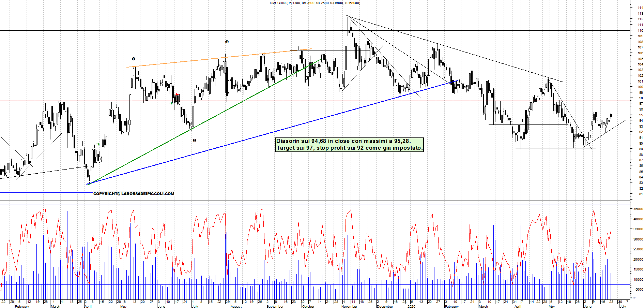Click the x10 volume scale multiplier box

pos(633,297)
